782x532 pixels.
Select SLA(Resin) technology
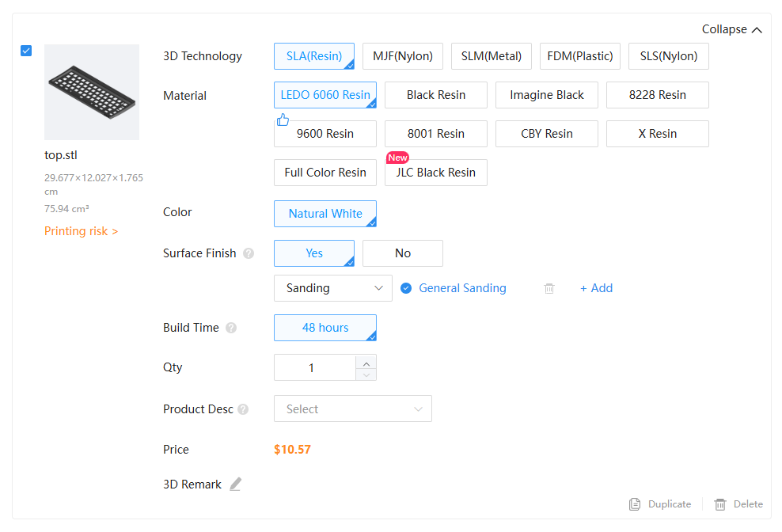(314, 56)
